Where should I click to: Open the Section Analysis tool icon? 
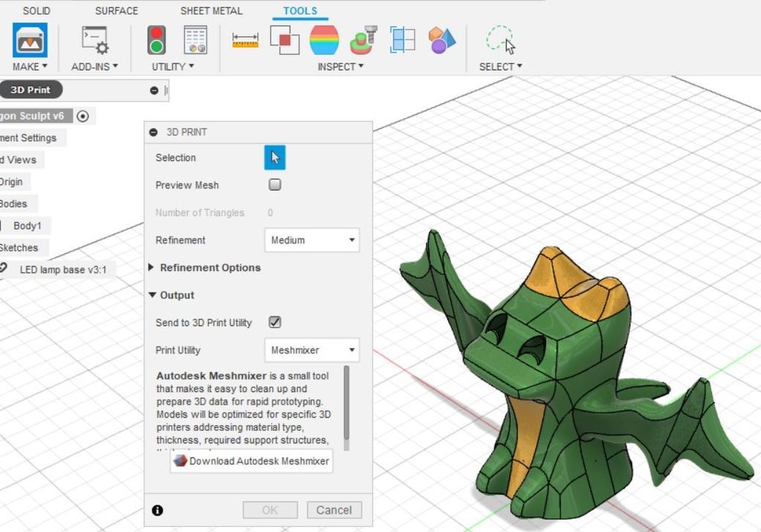click(x=402, y=41)
